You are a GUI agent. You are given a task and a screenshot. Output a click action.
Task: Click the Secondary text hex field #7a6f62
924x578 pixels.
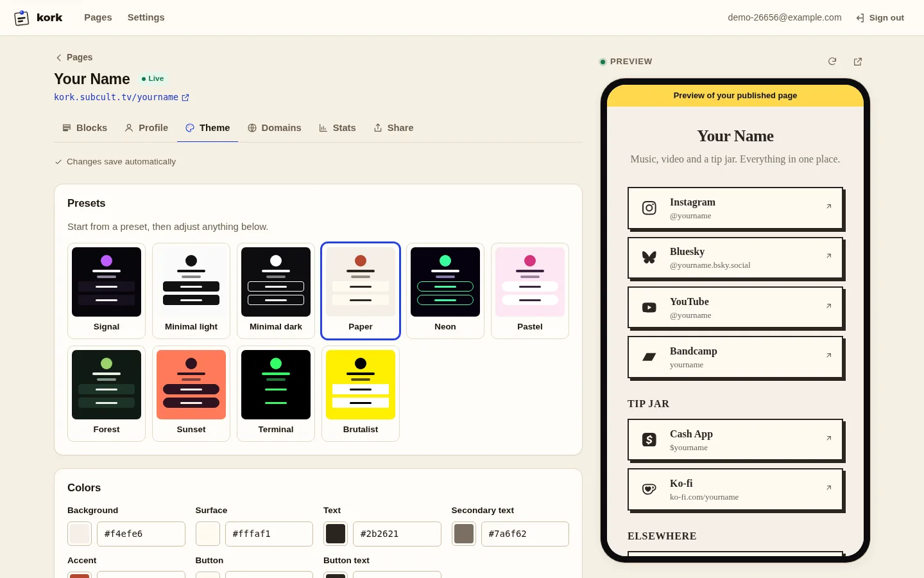click(x=525, y=534)
